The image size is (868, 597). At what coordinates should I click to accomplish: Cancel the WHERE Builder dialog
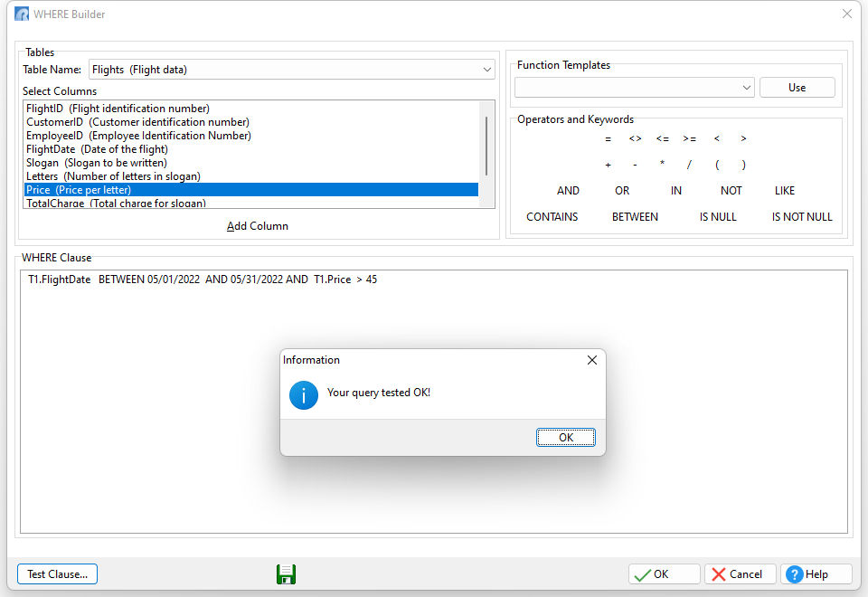point(740,574)
